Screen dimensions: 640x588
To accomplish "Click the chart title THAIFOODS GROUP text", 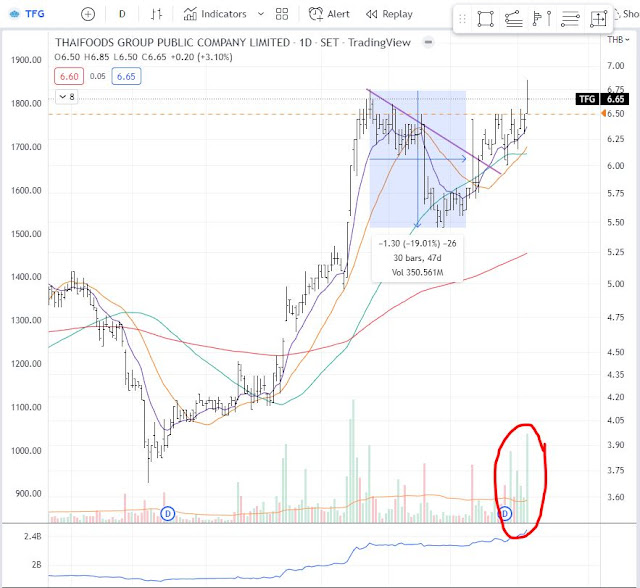I will pyautogui.click(x=173, y=42).
